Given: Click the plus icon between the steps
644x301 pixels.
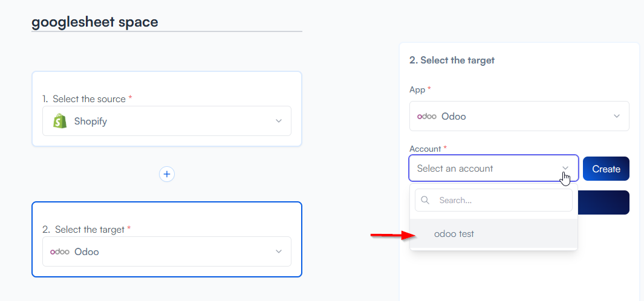Looking at the screenshot, I should 167,174.
